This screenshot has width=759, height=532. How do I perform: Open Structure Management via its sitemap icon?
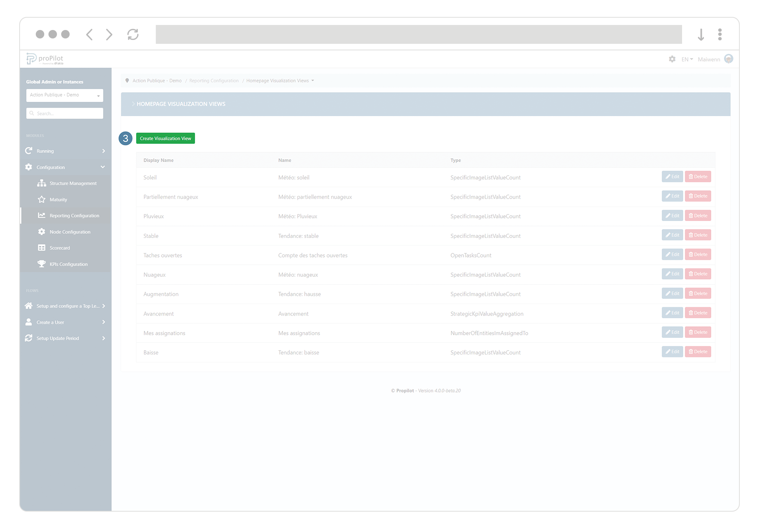tap(42, 183)
